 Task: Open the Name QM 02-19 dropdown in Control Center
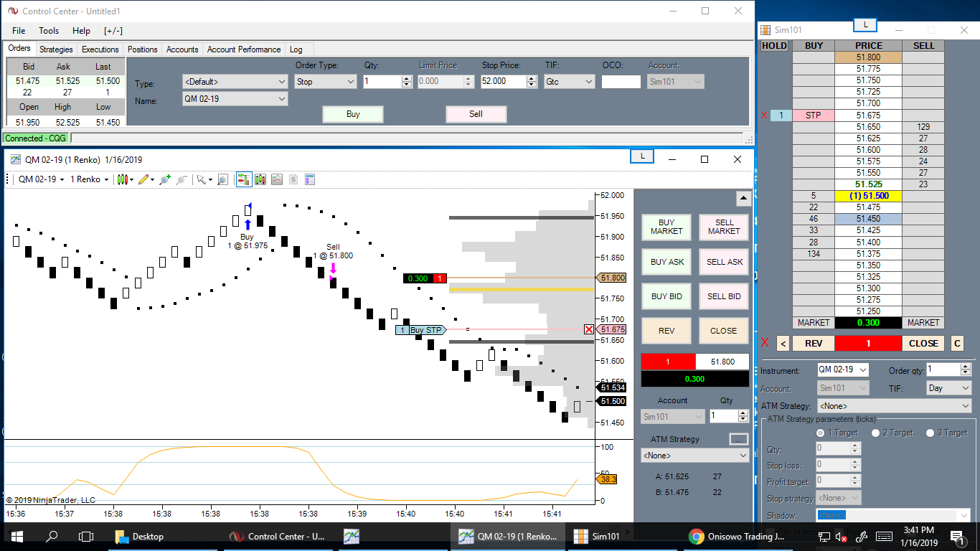coord(235,99)
